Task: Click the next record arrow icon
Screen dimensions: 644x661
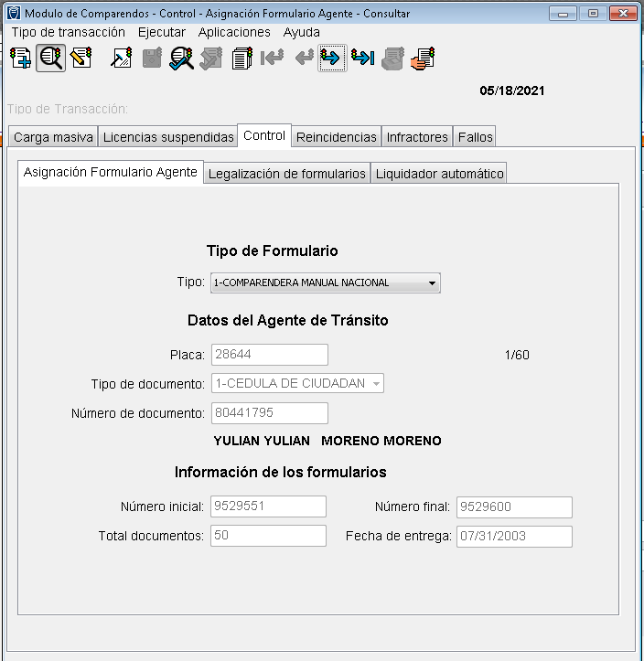Action: [331, 59]
